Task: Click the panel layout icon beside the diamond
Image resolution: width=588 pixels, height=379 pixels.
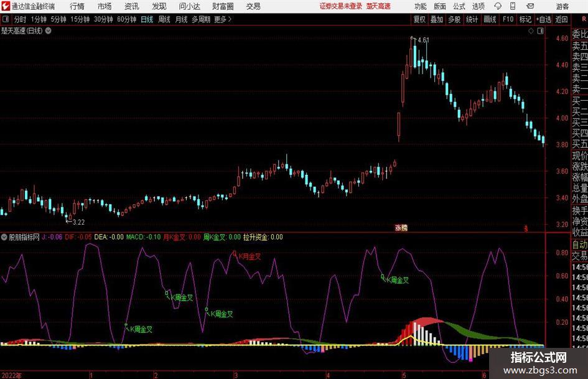Action: coord(540,31)
